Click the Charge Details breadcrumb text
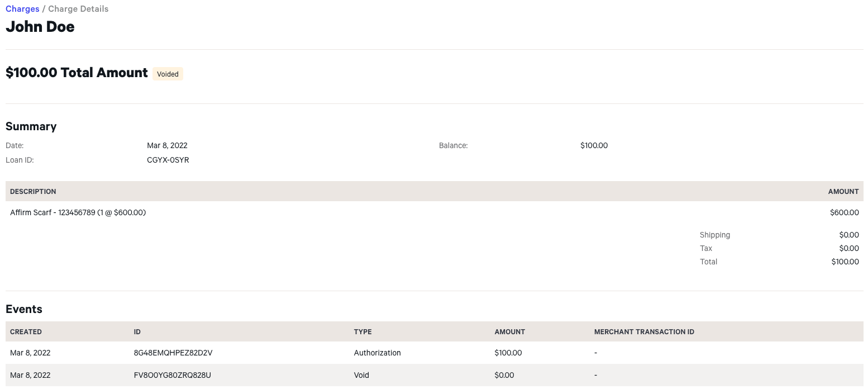868x389 pixels. click(78, 9)
